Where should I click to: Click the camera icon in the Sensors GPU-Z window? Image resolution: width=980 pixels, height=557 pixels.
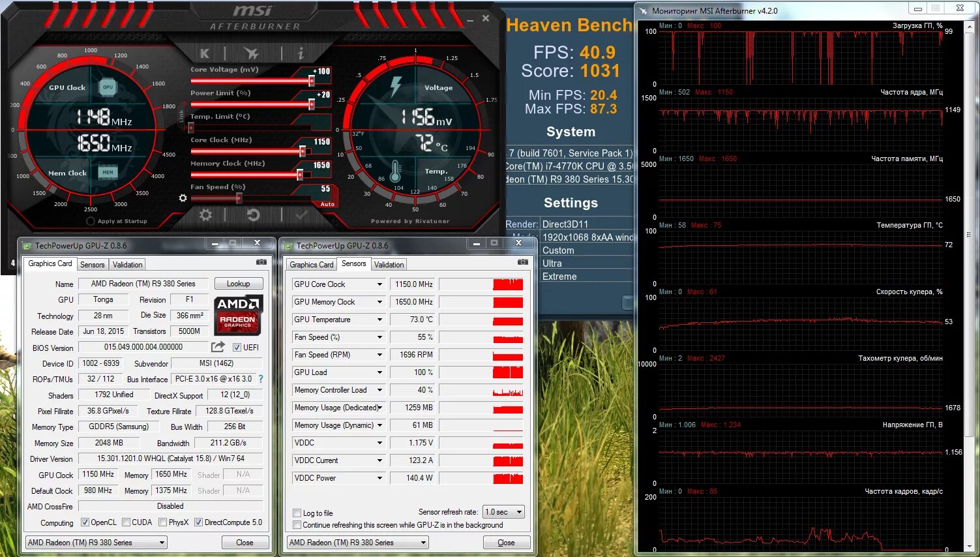(x=523, y=262)
